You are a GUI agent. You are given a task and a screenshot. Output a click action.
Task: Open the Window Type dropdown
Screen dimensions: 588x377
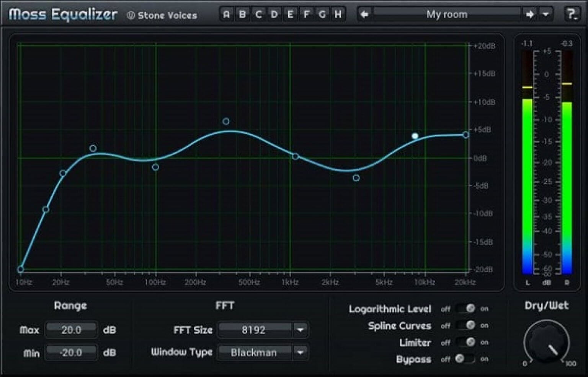point(301,352)
